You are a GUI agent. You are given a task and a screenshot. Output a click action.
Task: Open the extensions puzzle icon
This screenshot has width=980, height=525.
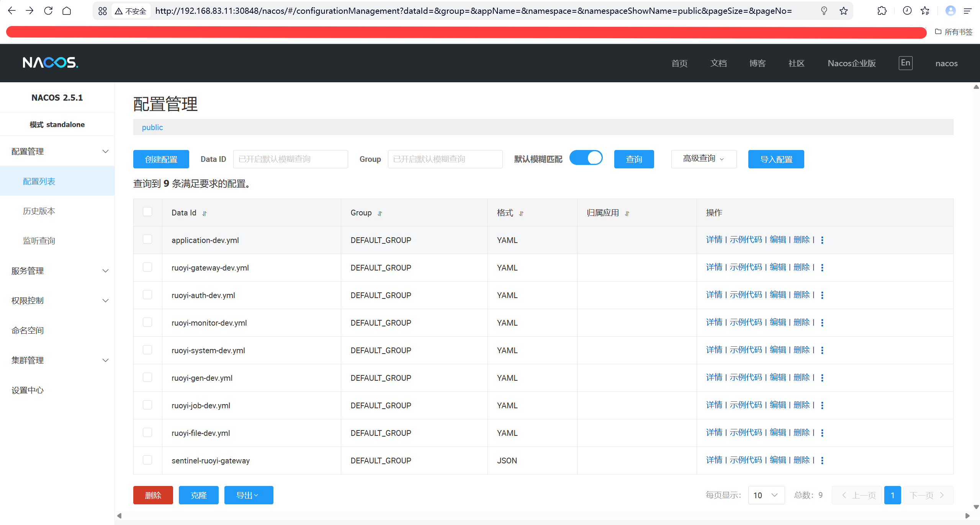point(882,11)
